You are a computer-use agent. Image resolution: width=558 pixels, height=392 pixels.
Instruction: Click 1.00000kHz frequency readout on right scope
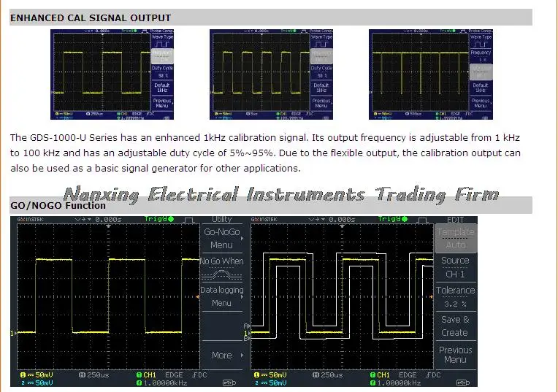tap(396, 383)
